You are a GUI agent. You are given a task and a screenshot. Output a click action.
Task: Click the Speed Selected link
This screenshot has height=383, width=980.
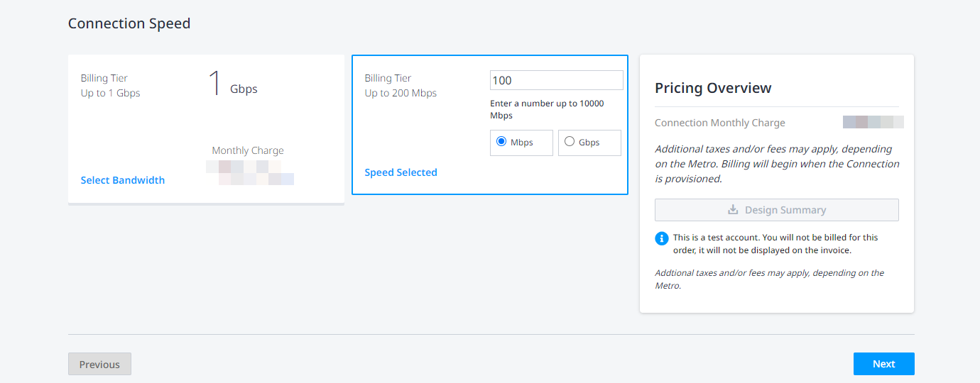[401, 172]
